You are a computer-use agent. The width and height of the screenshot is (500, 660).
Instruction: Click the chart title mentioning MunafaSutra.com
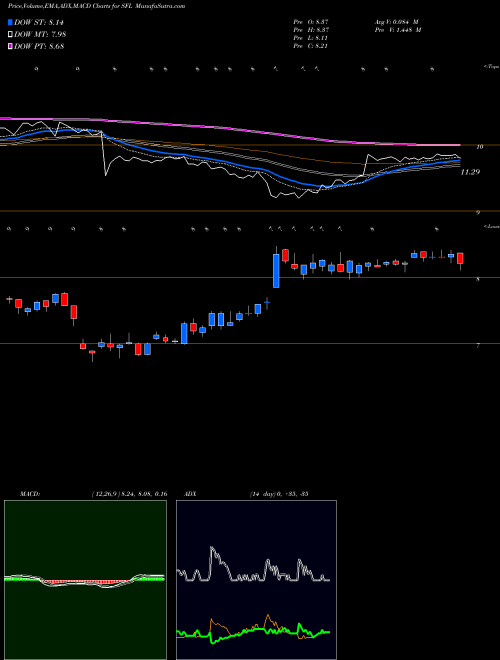96,6
